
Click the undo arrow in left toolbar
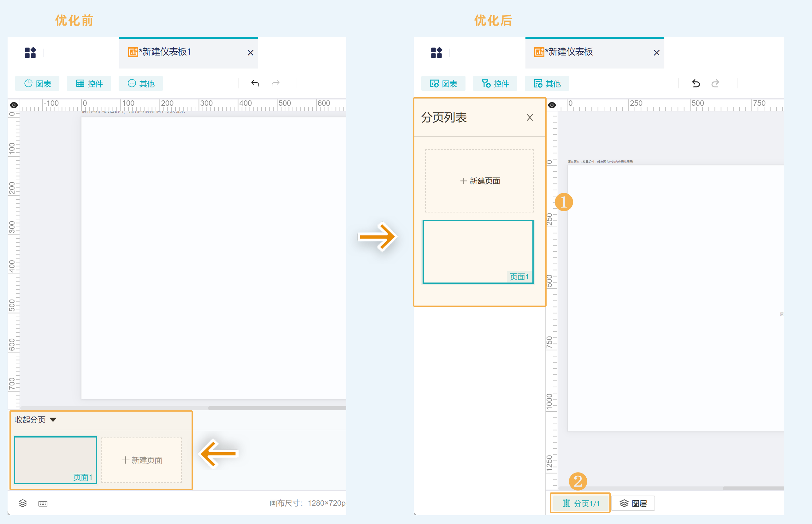(255, 83)
